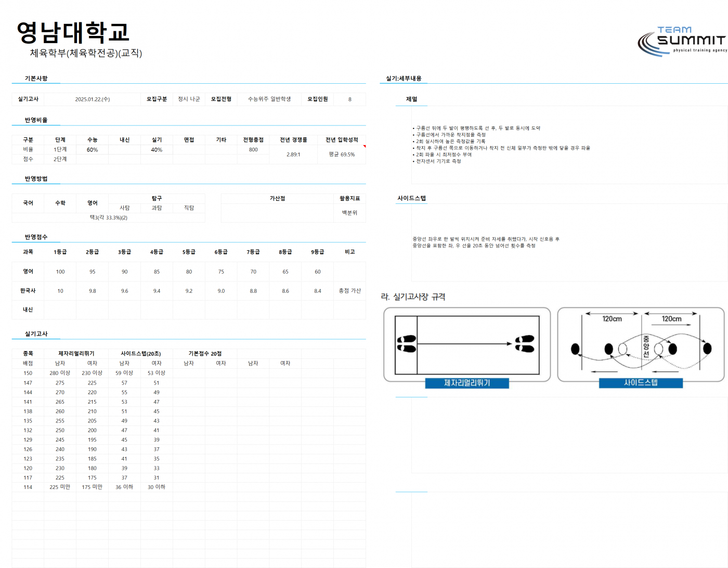Click the 전년 입학성적 column header

(x=342, y=140)
